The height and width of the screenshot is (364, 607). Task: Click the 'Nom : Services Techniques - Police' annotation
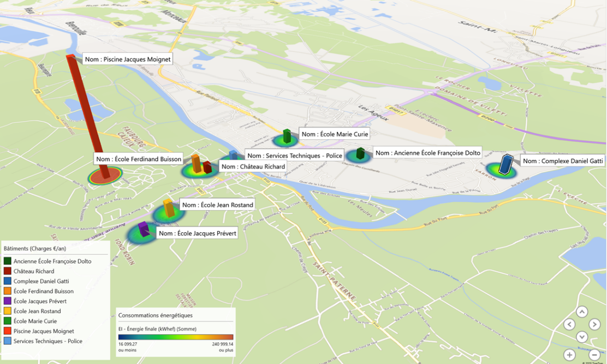coord(295,156)
